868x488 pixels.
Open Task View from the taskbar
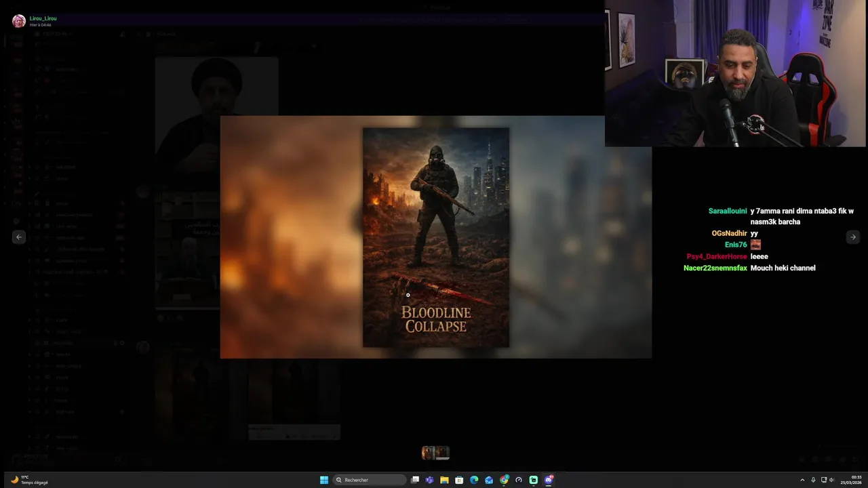pos(415,480)
